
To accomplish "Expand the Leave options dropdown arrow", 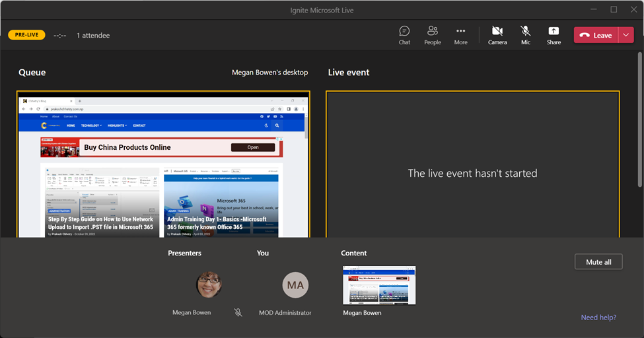I will pos(626,36).
